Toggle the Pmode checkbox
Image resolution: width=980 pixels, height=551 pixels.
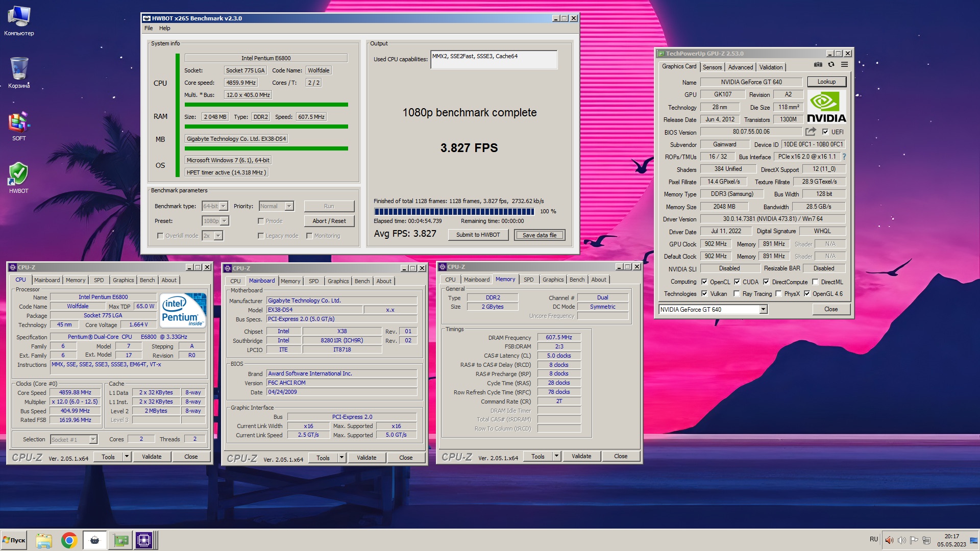[x=261, y=221]
